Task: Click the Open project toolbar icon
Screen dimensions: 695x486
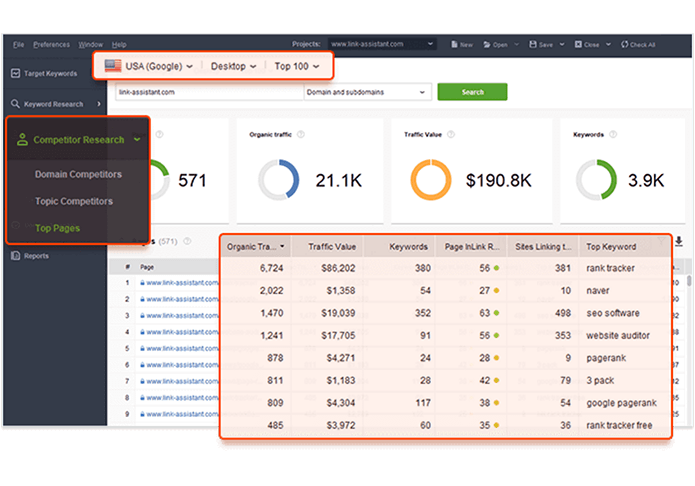Action: click(487, 45)
